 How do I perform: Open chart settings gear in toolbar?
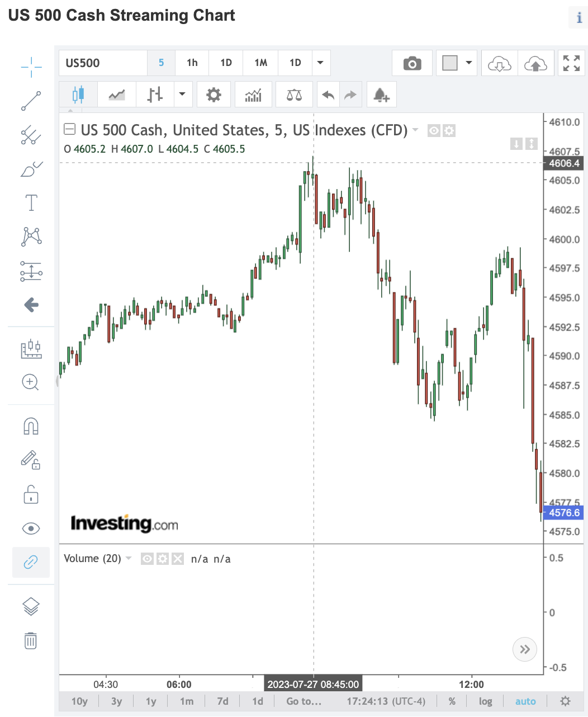pyautogui.click(x=214, y=95)
